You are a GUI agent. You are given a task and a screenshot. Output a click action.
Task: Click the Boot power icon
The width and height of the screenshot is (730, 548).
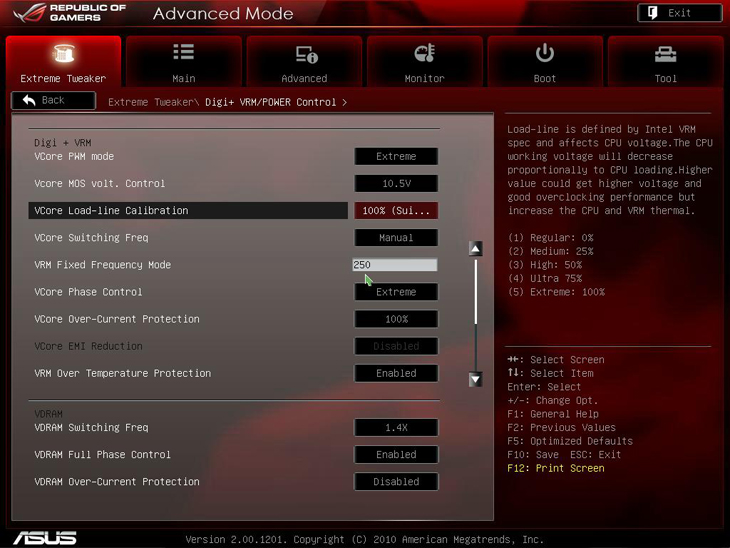click(x=545, y=53)
